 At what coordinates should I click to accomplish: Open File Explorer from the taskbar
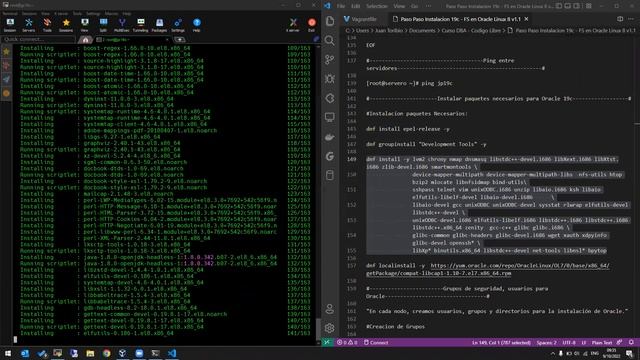[x=90, y=353]
